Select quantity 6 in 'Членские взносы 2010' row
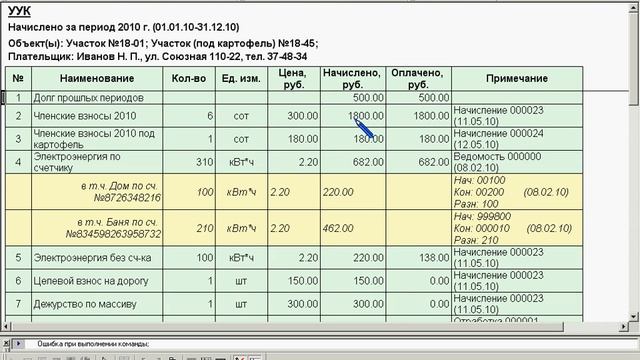 coord(189,116)
